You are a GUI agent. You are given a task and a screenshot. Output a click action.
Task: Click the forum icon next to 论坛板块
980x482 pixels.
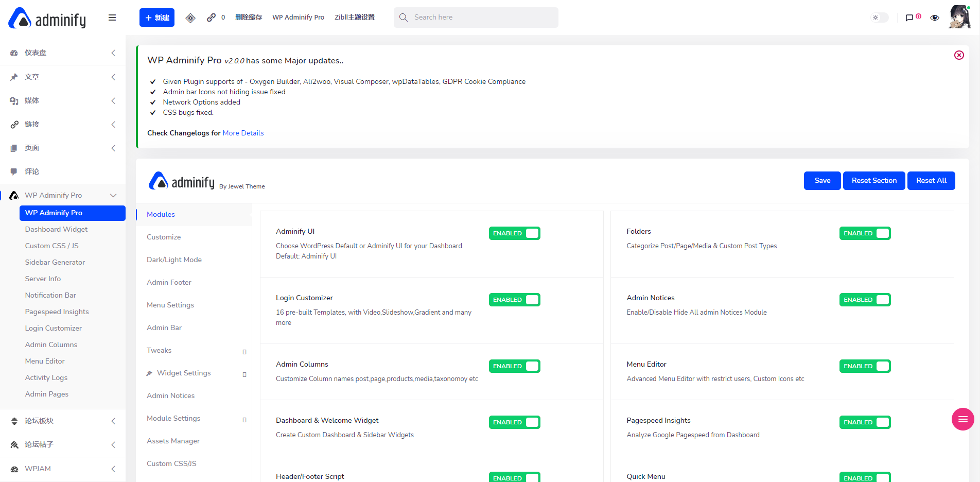[x=14, y=421]
